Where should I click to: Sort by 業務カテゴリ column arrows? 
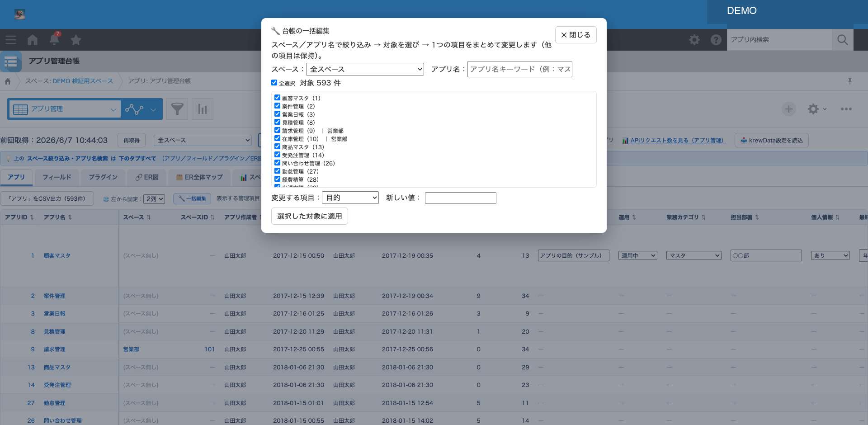click(704, 217)
